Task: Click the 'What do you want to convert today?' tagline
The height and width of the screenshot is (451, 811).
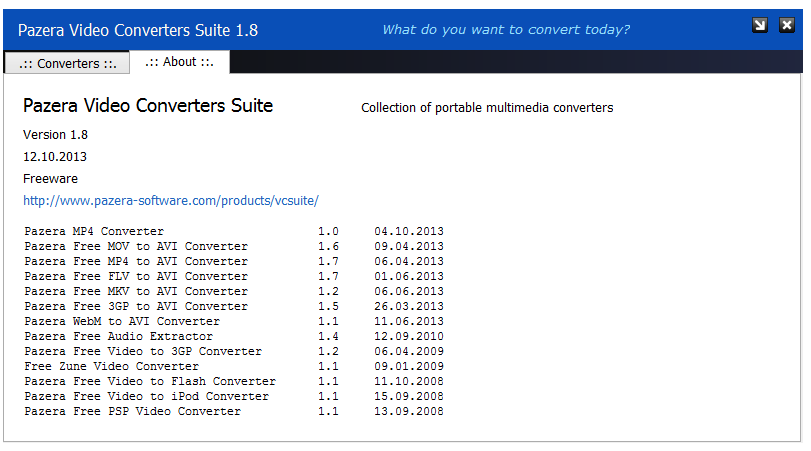Action: pos(506,30)
